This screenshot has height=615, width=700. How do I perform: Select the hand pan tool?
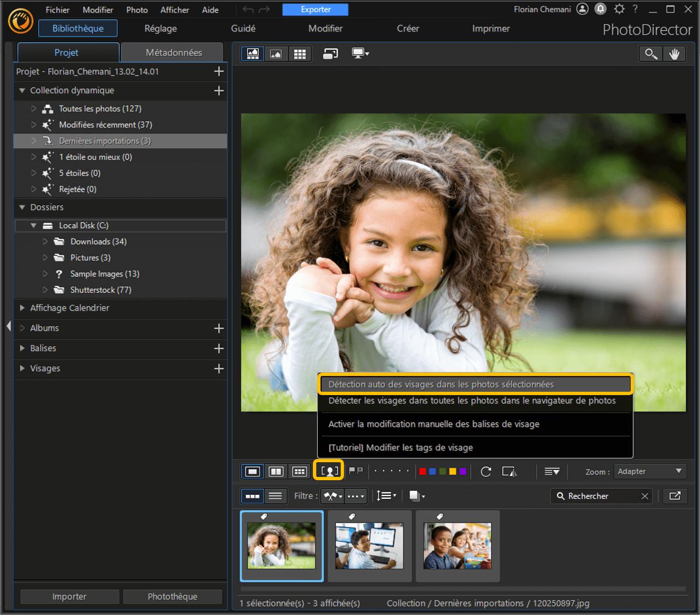coord(674,53)
